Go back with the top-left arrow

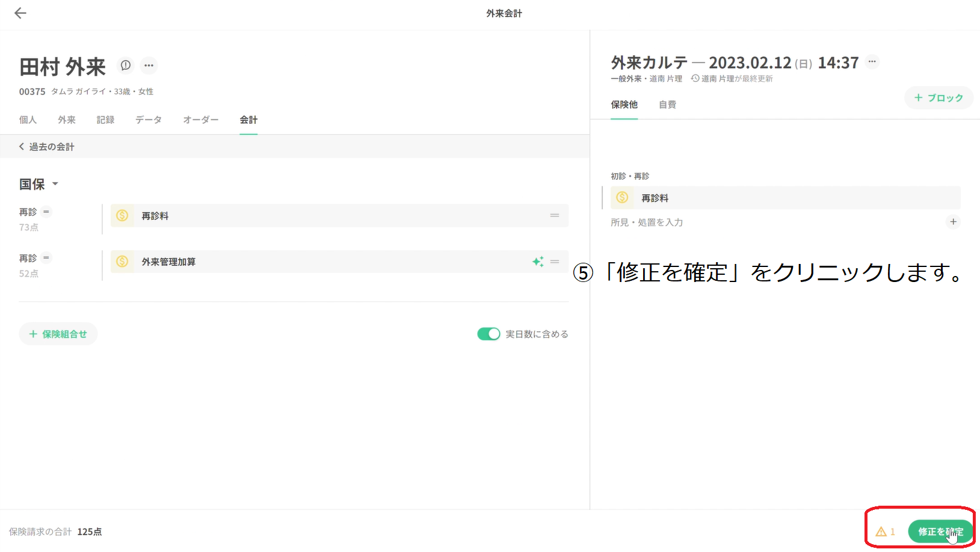coord(20,13)
